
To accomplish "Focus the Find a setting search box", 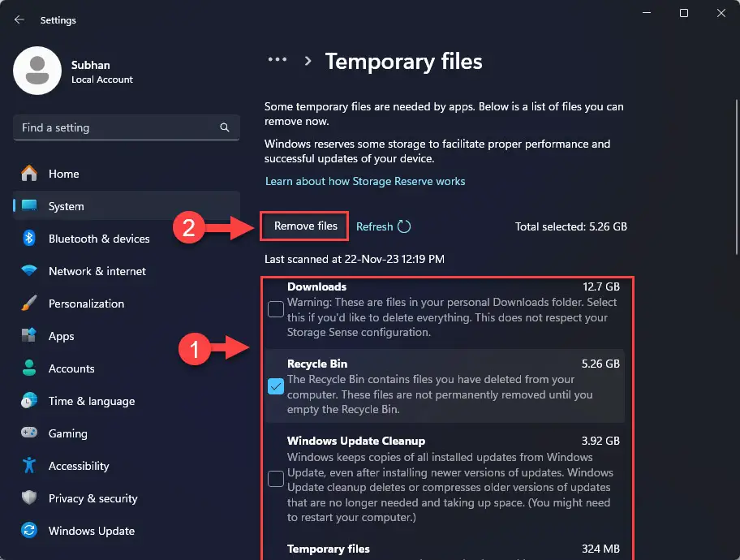I will pyautogui.click(x=127, y=127).
